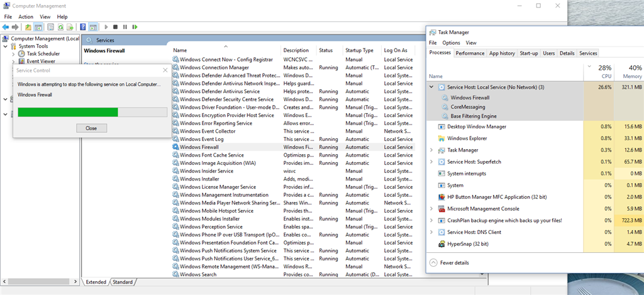644x295 pixels.
Task: Click the Start Service play icon
Action: [106, 27]
